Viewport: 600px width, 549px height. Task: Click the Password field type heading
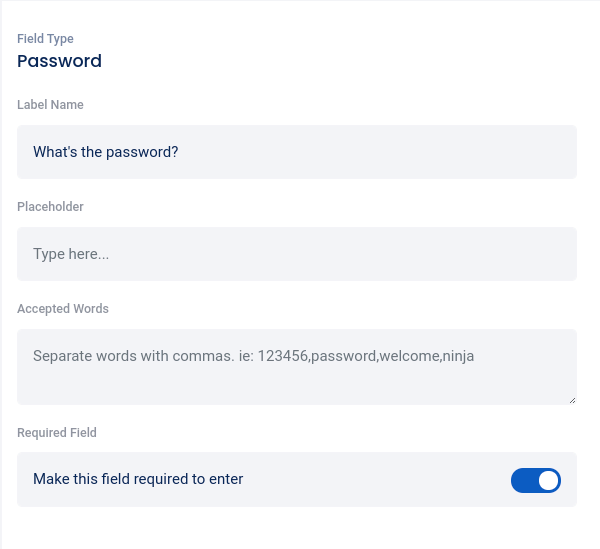click(x=59, y=61)
